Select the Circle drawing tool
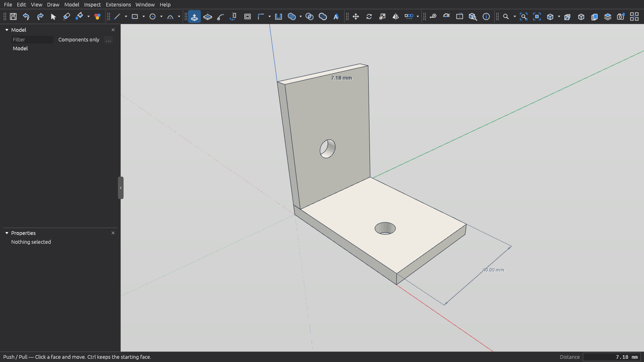 point(153,16)
